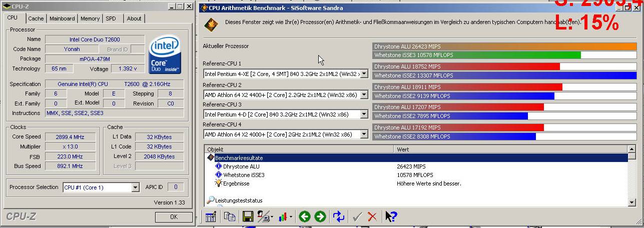644x228 pixels.
Task: Open the Referenz-CPU 3 Pentium 4-D dropdown
Action: click(364, 114)
